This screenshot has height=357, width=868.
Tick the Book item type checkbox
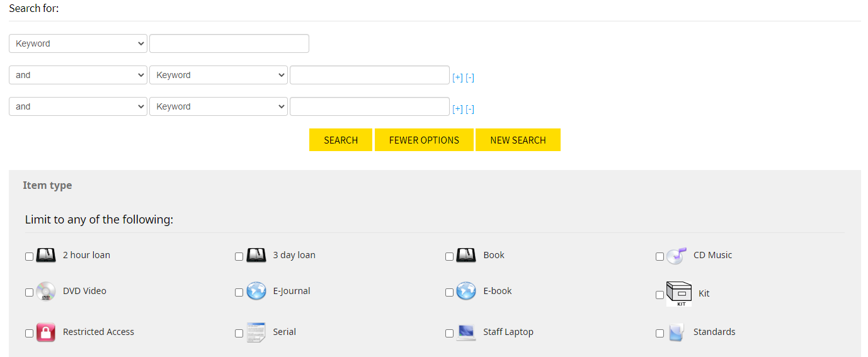point(449,257)
